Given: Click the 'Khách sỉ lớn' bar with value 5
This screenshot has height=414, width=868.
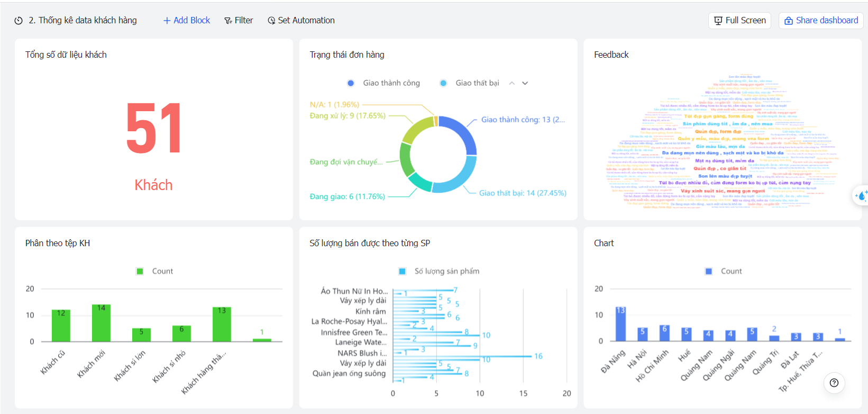Looking at the screenshot, I should [x=141, y=335].
